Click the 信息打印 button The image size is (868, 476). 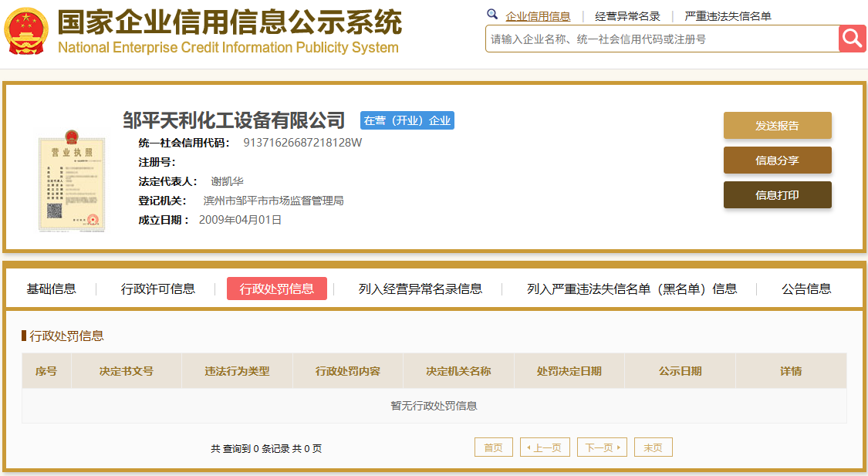coord(777,195)
